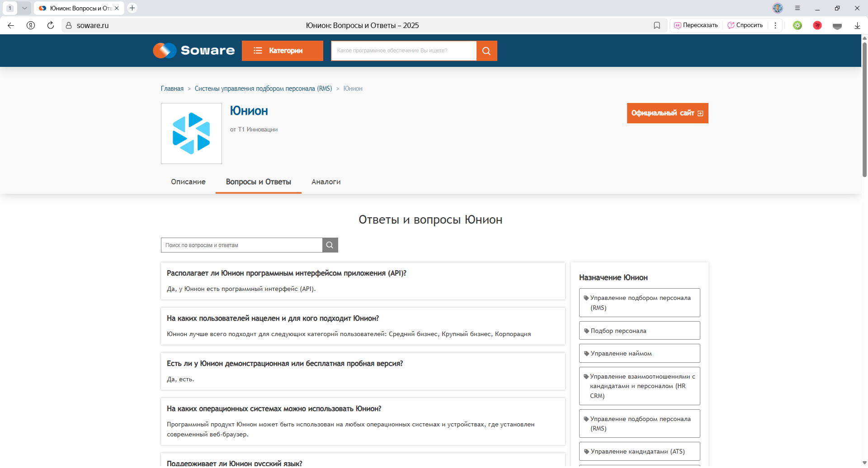Switch to the Аналоги tab
The height and width of the screenshot is (468, 868).
tap(326, 182)
